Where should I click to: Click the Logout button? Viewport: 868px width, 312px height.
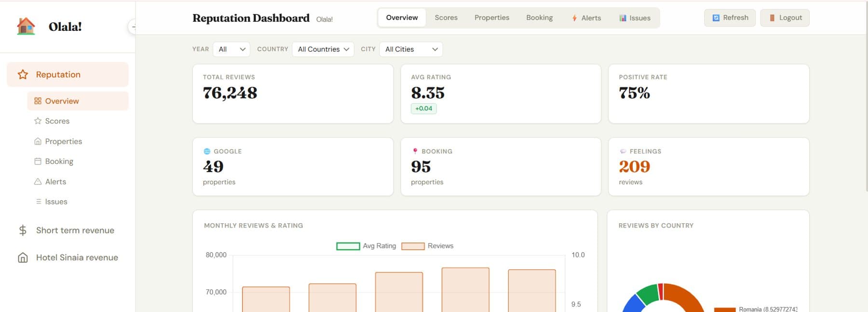point(785,18)
